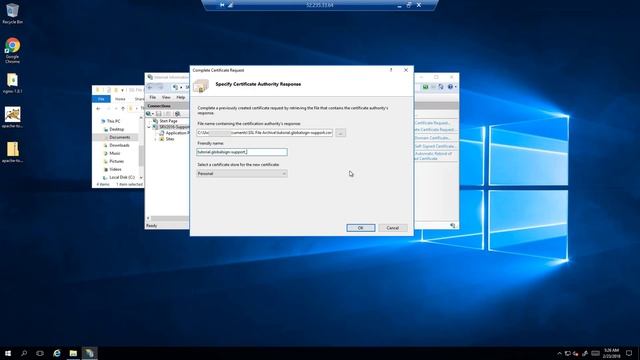Click the IIS status bar icon at bottom right
The width and height of the screenshot is (640, 360).
coord(453,225)
